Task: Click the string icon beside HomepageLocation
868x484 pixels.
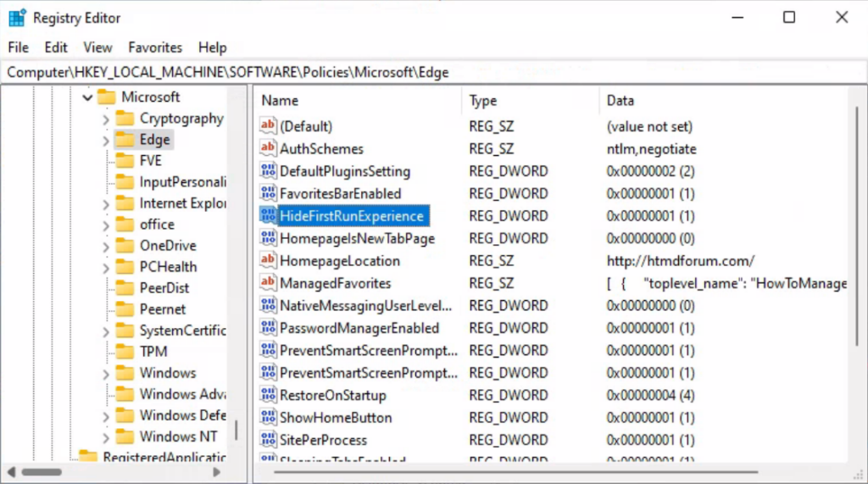Action: [268, 260]
